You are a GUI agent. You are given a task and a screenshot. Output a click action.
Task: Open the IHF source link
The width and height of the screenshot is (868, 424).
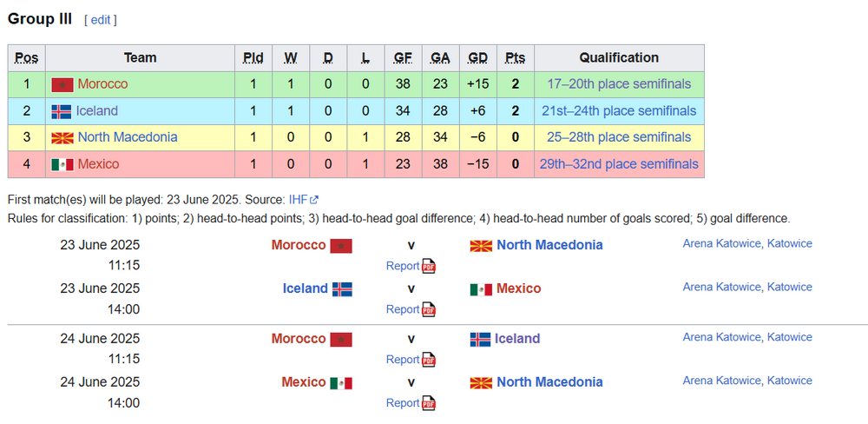click(298, 200)
